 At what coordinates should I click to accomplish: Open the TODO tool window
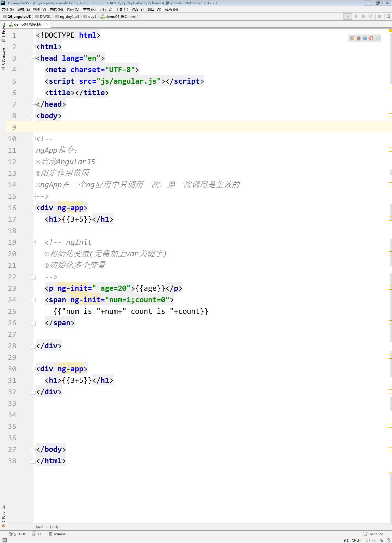click(18, 534)
